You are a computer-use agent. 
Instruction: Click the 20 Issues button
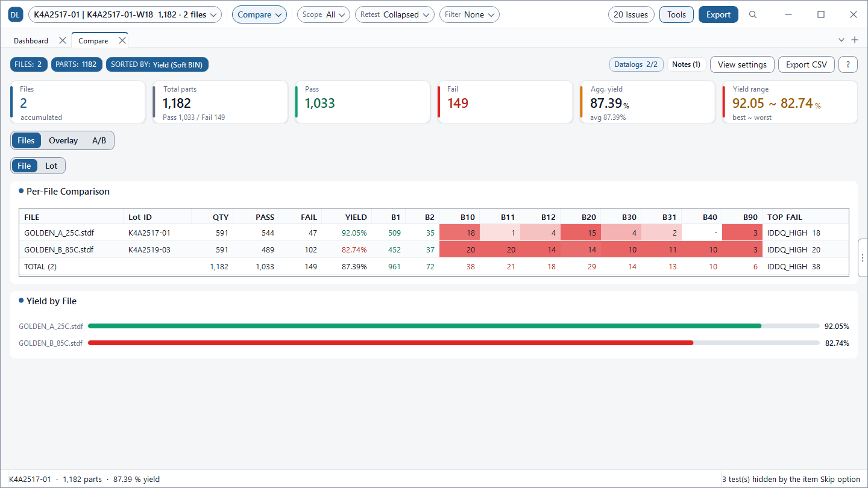point(631,15)
